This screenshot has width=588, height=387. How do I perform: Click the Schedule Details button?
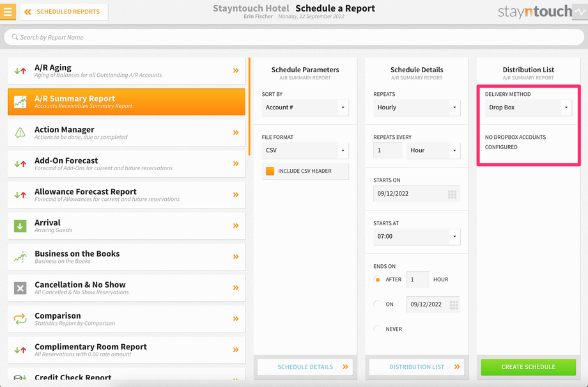point(306,367)
